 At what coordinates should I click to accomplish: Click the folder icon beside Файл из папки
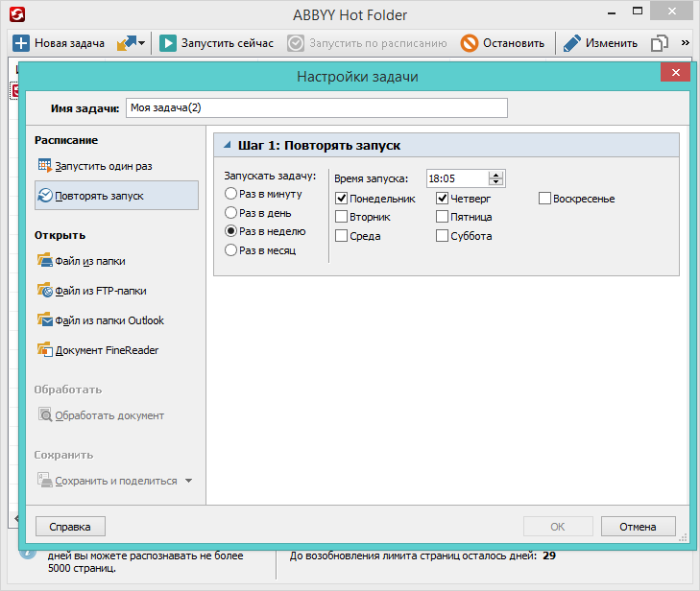click(44, 260)
